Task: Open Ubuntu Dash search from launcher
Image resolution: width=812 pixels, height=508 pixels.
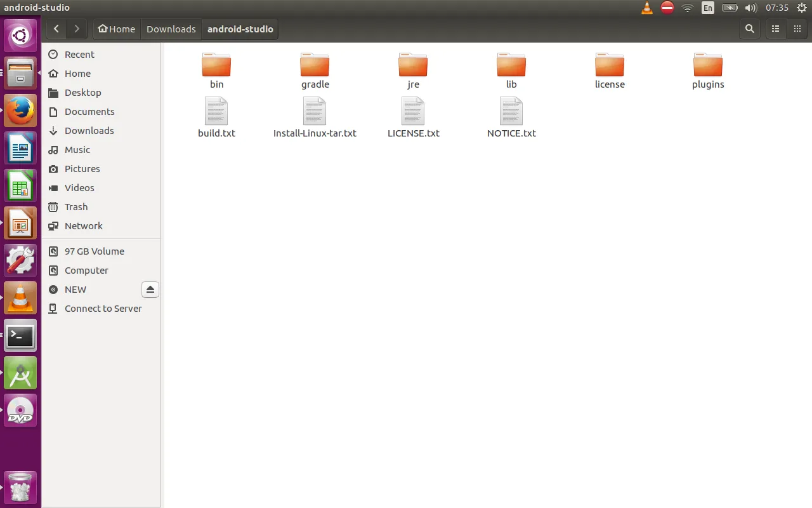Action: [20, 36]
